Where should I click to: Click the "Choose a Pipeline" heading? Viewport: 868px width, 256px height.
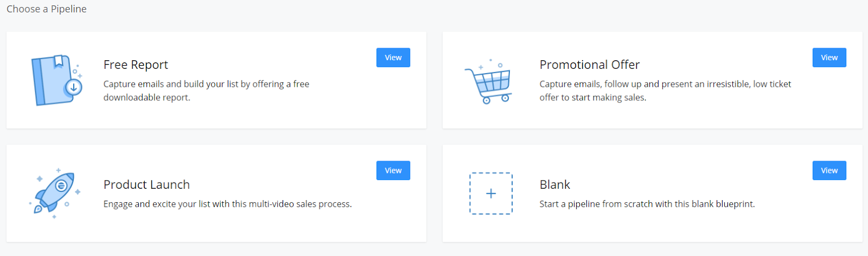pyautogui.click(x=47, y=9)
